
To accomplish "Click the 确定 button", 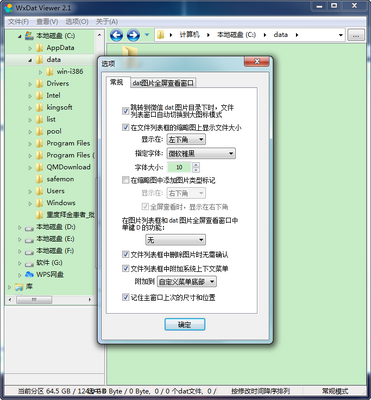I will point(185,324).
